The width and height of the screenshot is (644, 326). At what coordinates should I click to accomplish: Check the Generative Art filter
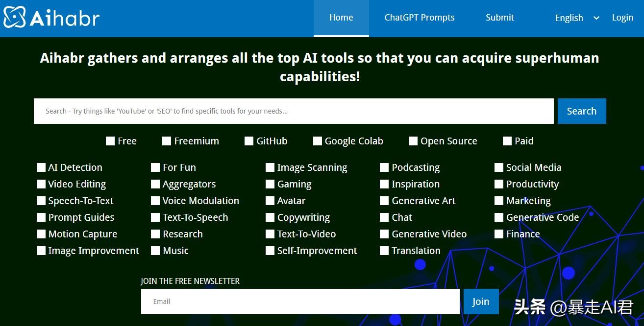coord(384,201)
